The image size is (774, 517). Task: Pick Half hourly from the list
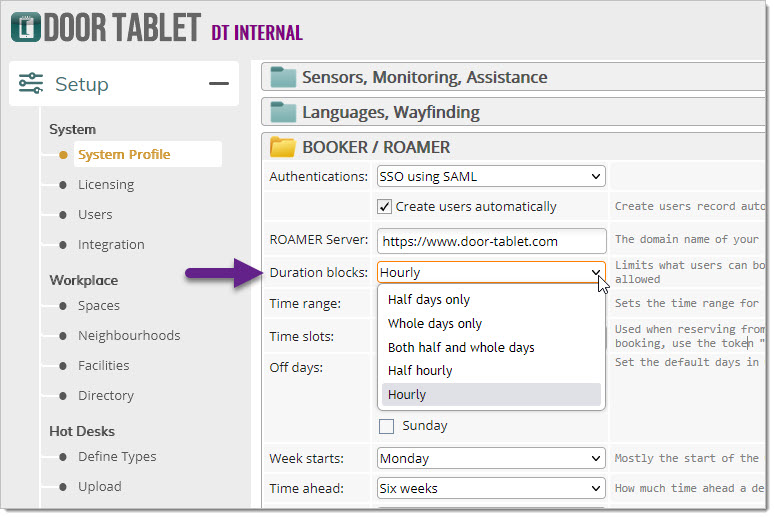[x=420, y=371]
